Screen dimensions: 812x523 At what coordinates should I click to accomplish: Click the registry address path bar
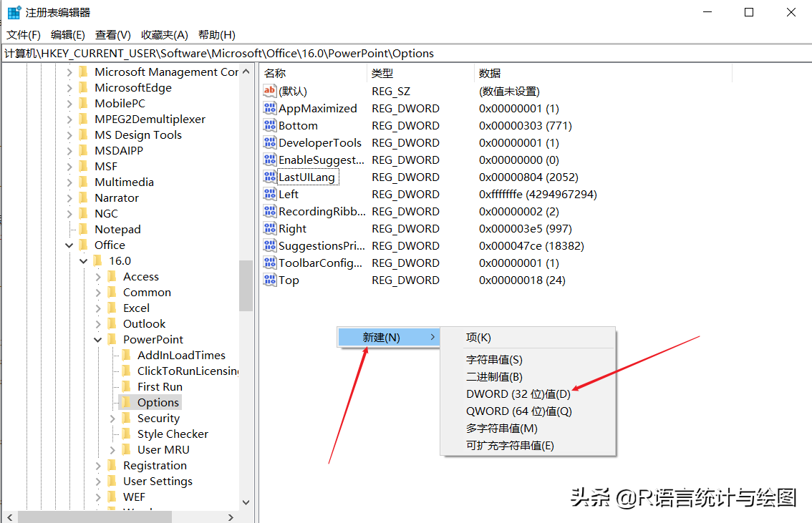(x=406, y=53)
